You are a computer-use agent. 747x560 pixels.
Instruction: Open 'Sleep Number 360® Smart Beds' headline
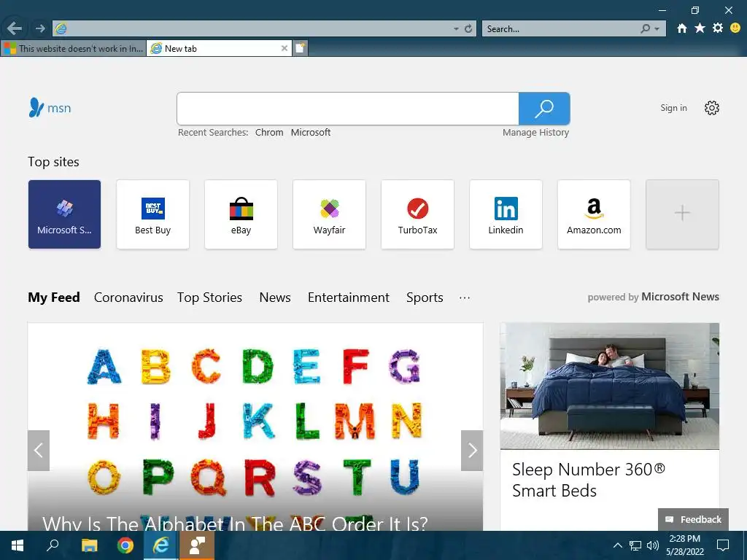pyautogui.click(x=589, y=480)
